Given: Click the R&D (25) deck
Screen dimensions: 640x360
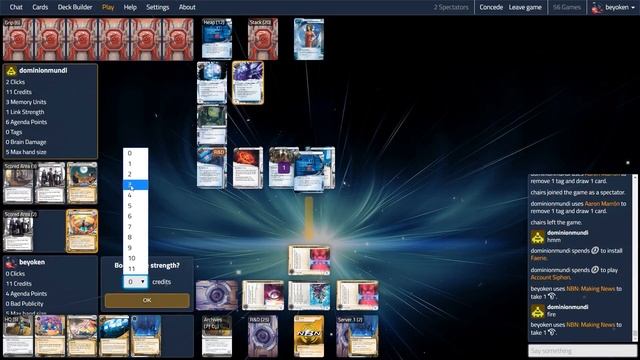Looking at the screenshot, I should point(263,336).
